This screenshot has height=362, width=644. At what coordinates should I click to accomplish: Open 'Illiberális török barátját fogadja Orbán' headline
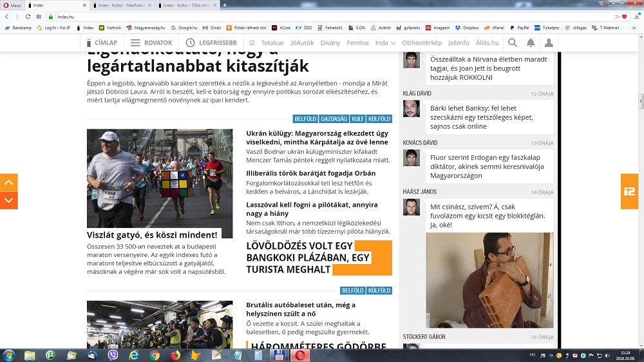[311, 173]
